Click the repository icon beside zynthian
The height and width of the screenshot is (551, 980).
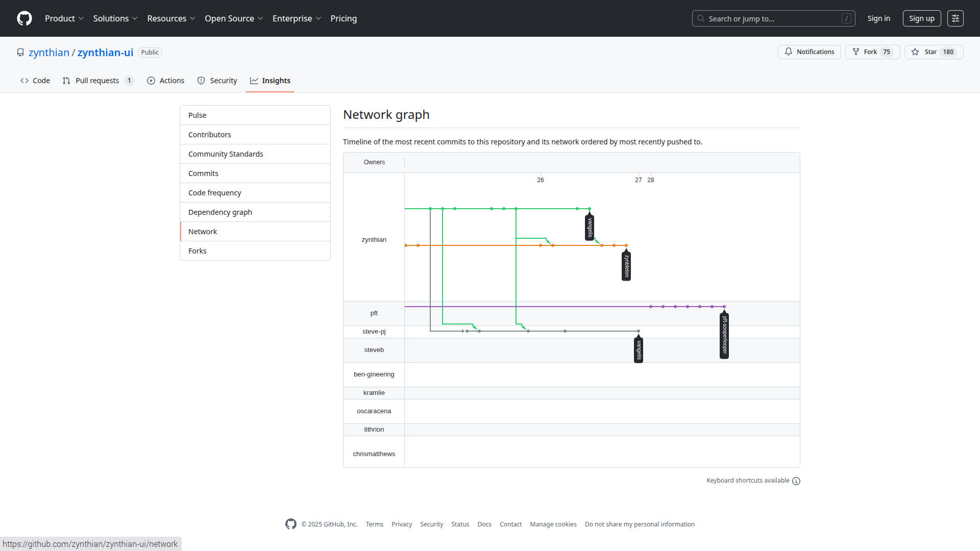tap(20, 53)
